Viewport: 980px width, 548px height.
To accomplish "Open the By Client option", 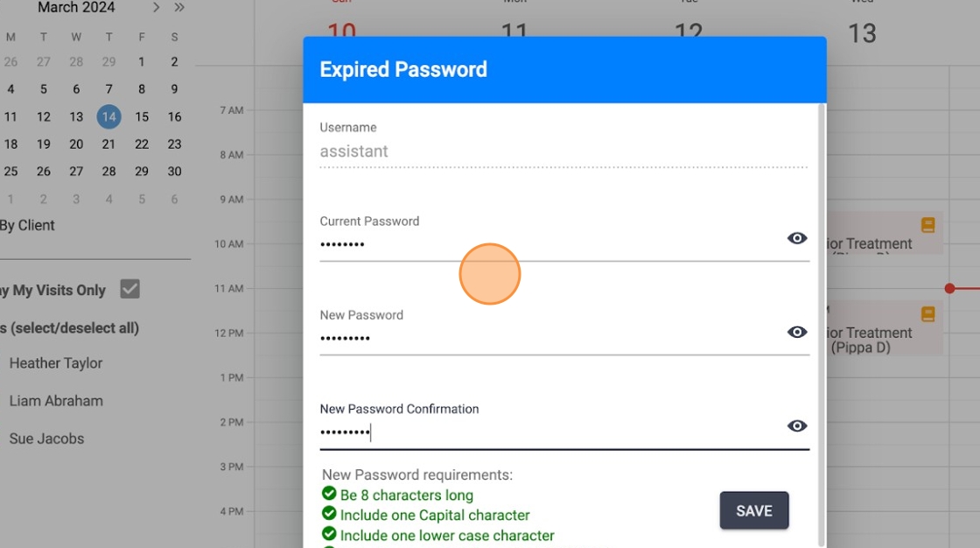I will (x=27, y=225).
